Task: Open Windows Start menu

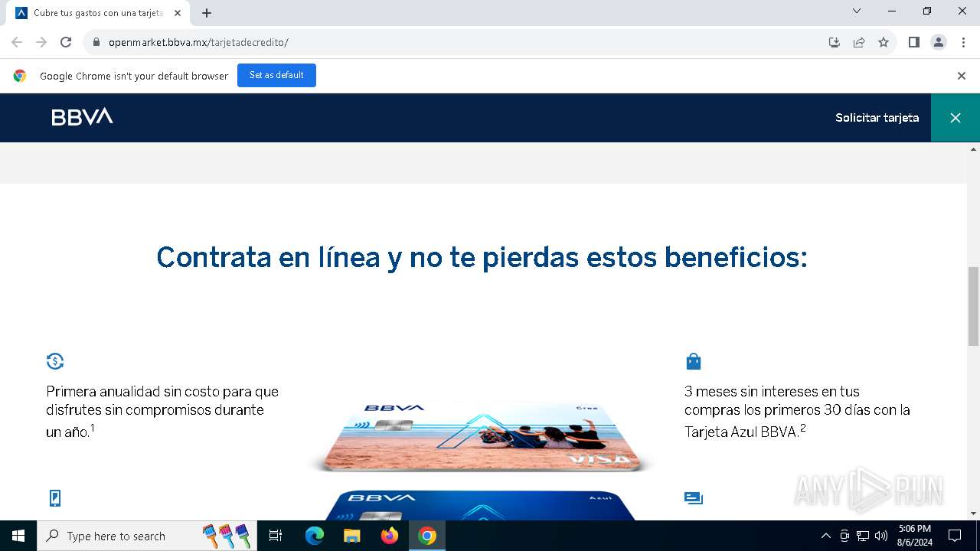Action: [x=18, y=536]
